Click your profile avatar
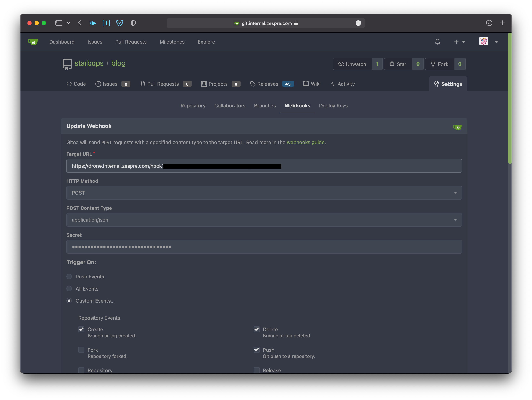The image size is (532, 400). [484, 41]
